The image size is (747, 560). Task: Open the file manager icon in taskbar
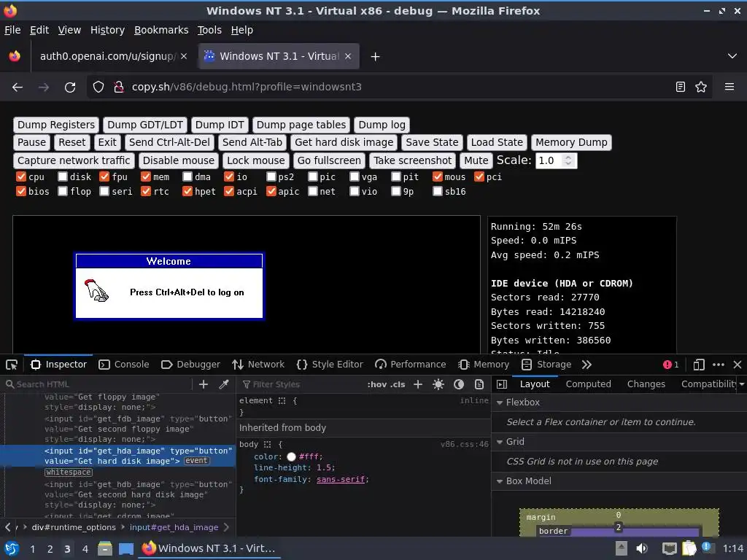(x=105, y=548)
